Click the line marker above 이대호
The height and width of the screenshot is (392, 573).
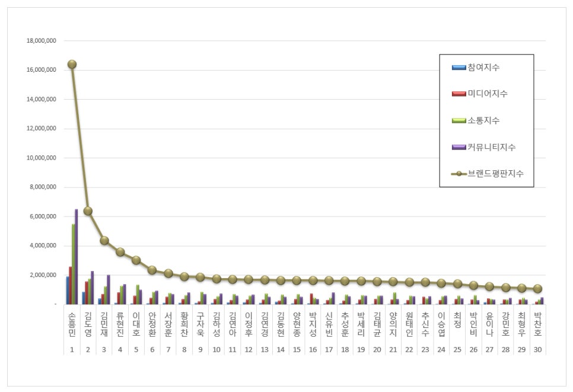click(x=136, y=260)
